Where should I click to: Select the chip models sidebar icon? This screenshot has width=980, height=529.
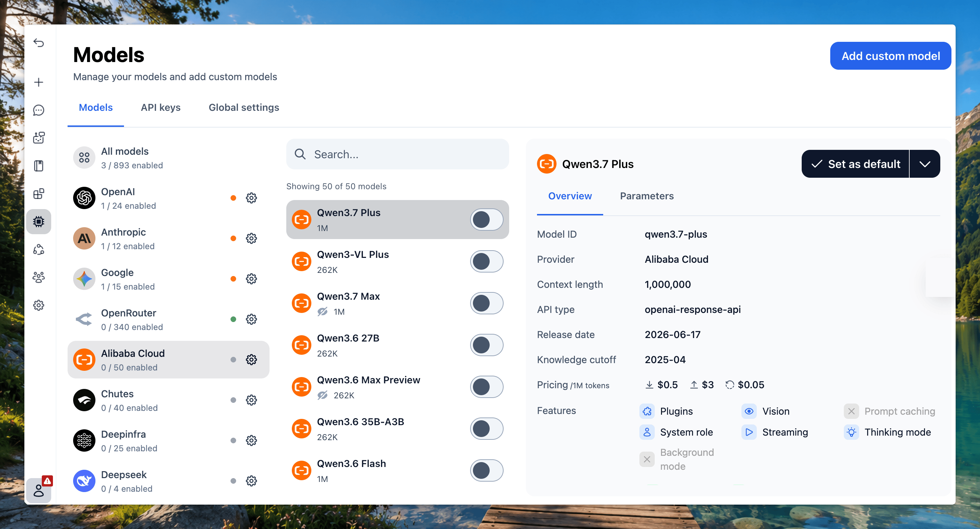(38, 222)
